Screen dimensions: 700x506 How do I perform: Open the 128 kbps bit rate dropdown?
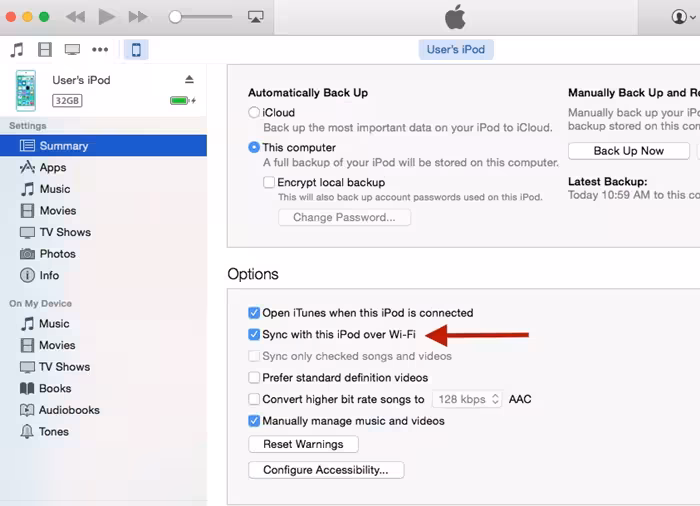467,399
